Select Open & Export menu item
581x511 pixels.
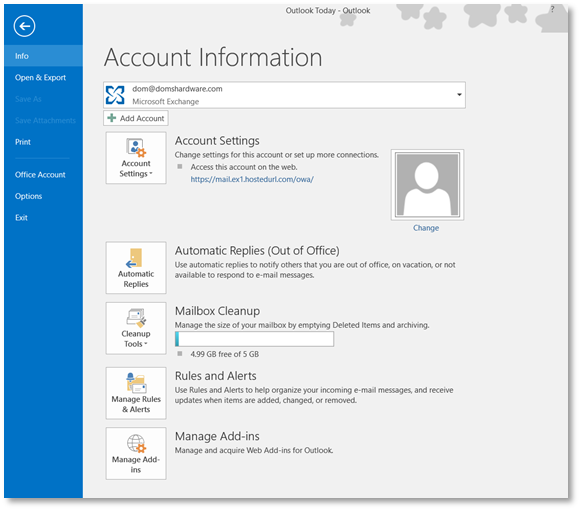(x=40, y=77)
